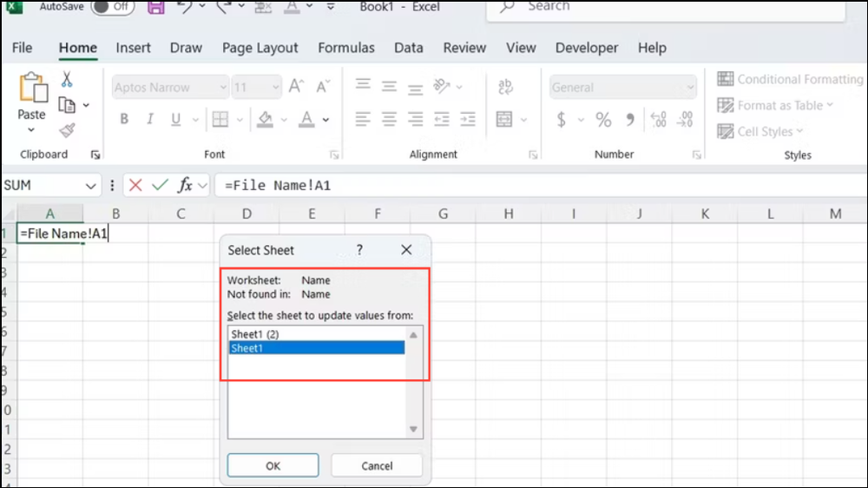Click the Insert Function fx icon
The width and height of the screenshot is (868, 488).
coord(185,186)
